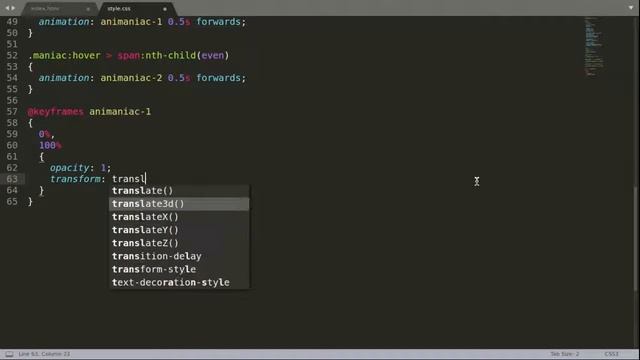Click 'animaniac-2' value on line 54
640x360 pixels.
coord(131,78)
